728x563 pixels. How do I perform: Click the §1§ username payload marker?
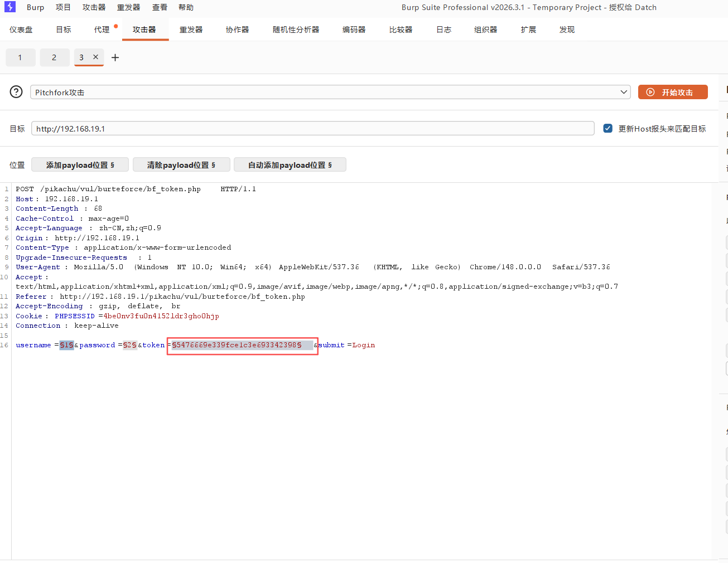[66, 345]
